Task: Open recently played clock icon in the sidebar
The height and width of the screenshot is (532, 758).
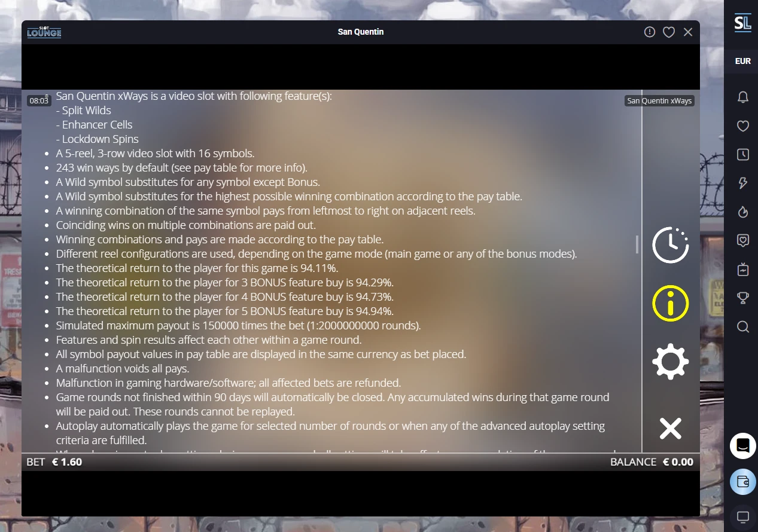Action: 743,155
